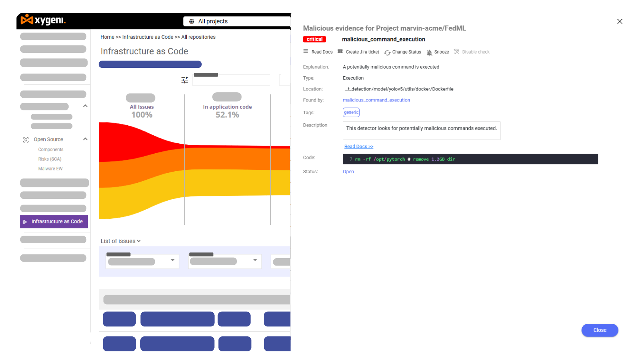
Task: Click the Xygeni logo
Action: (43, 20)
